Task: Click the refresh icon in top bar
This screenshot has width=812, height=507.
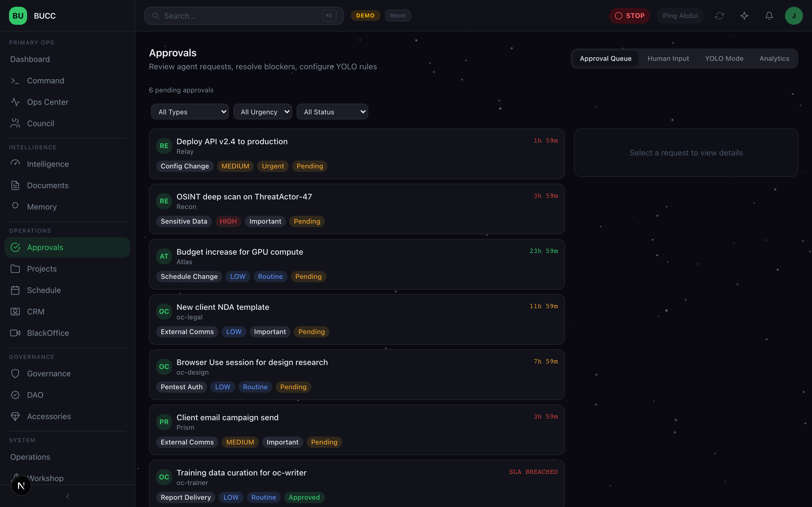Action: [x=719, y=16]
